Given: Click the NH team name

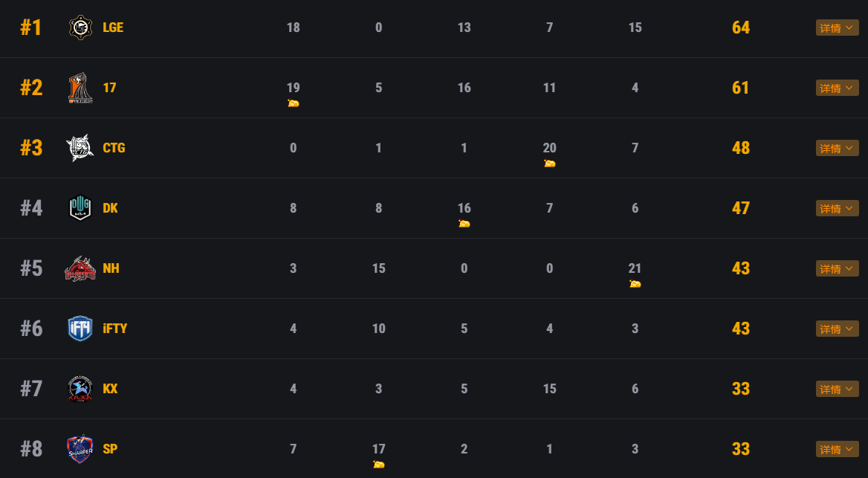Looking at the screenshot, I should [x=111, y=268].
